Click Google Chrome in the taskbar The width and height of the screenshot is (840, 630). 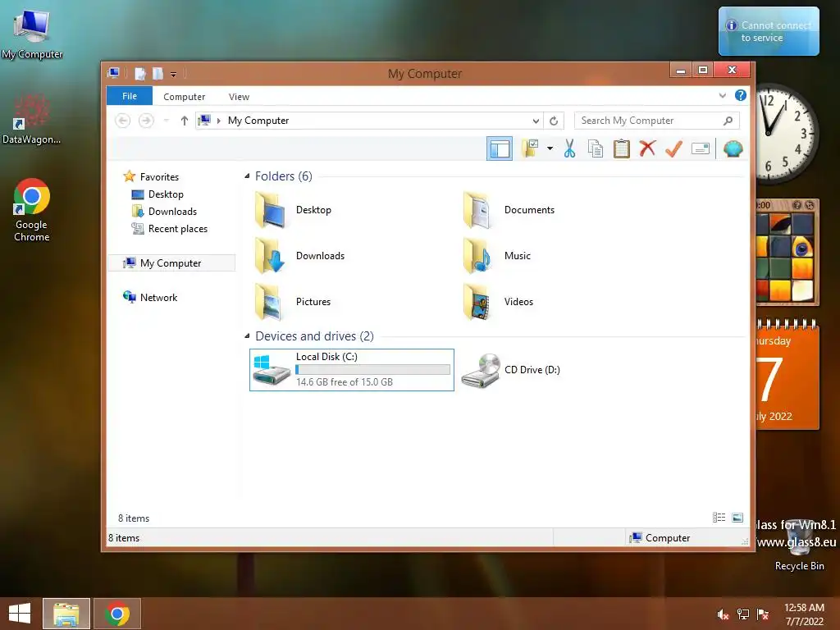[117, 614]
